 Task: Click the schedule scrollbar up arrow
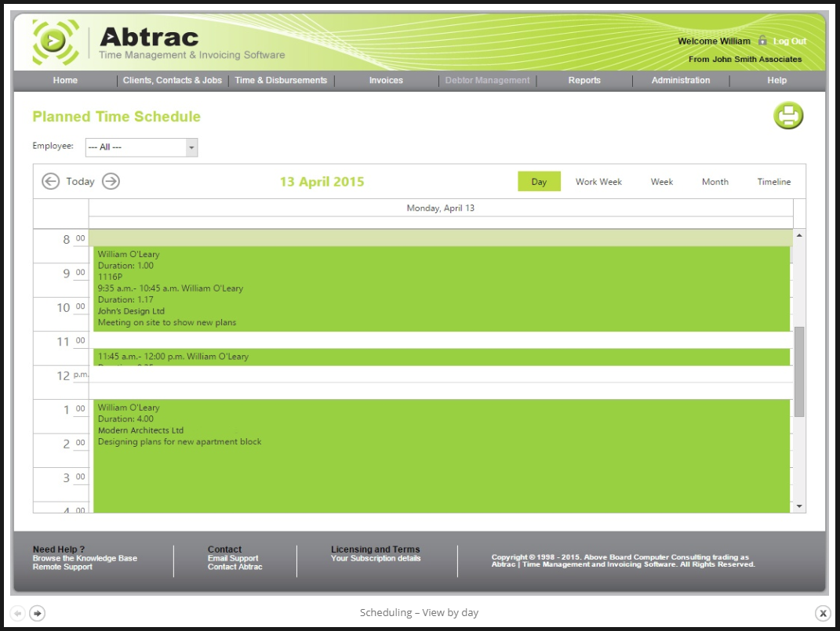coord(799,235)
